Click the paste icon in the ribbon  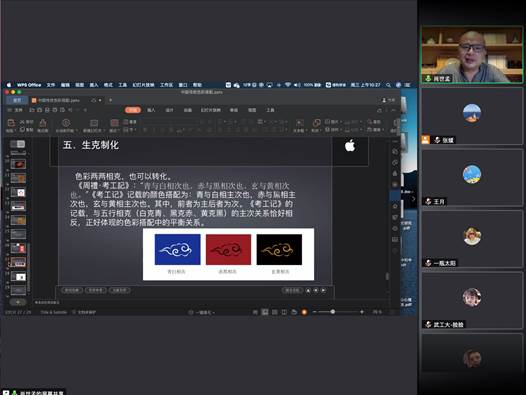(x=11, y=123)
